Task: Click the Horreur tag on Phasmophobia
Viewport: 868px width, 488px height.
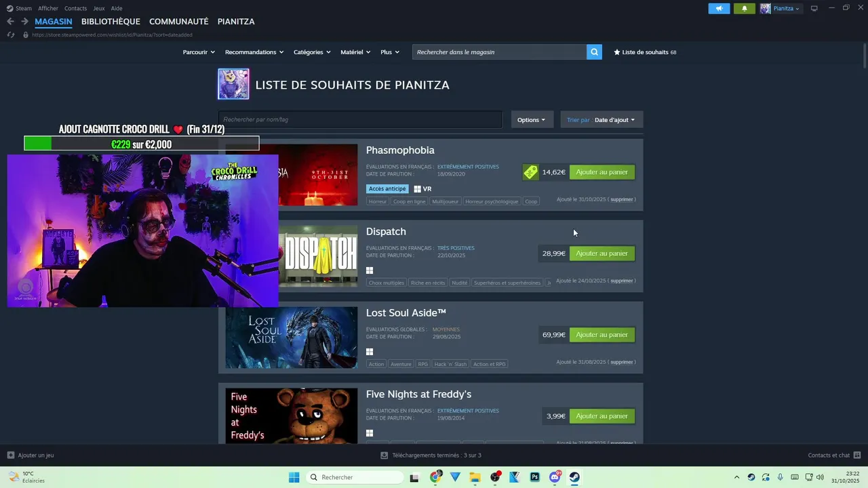Action: 378,201
